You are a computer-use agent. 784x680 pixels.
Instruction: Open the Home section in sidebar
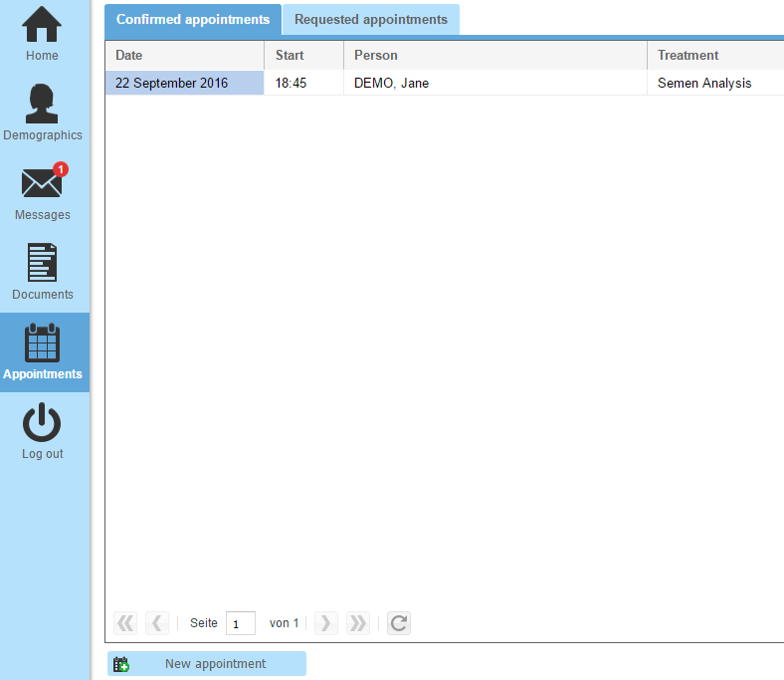point(42,34)
